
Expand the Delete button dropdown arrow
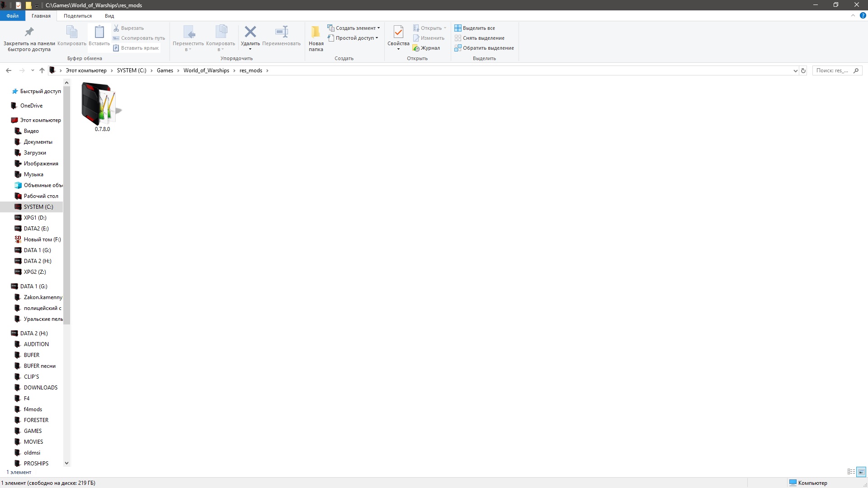tap(250, 49)
